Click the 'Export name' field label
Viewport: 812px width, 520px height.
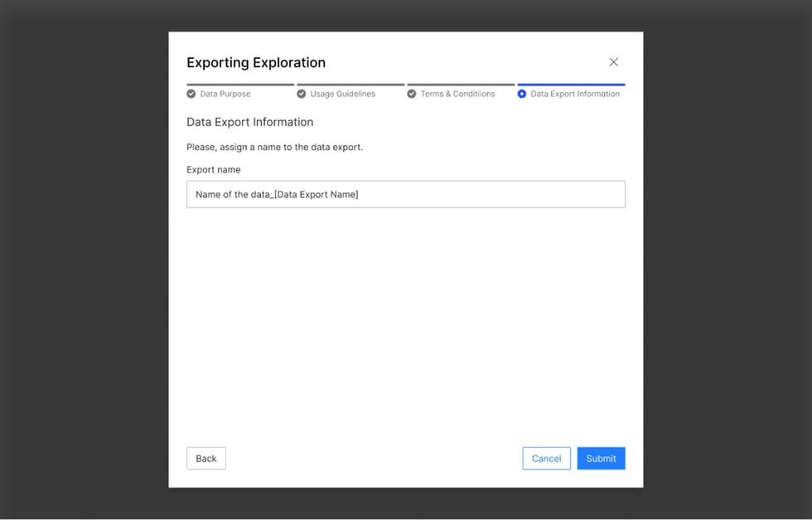click(x=214, y=169)
